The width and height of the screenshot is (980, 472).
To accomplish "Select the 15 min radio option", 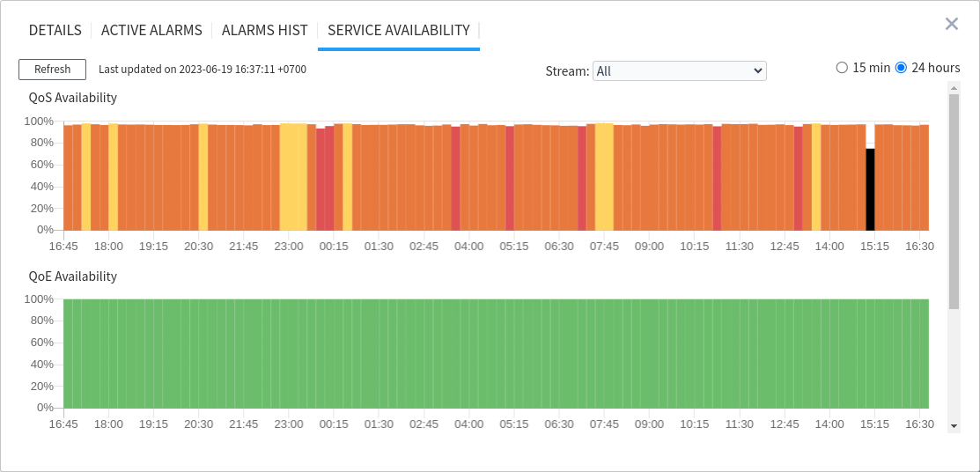I will (842, 68).
